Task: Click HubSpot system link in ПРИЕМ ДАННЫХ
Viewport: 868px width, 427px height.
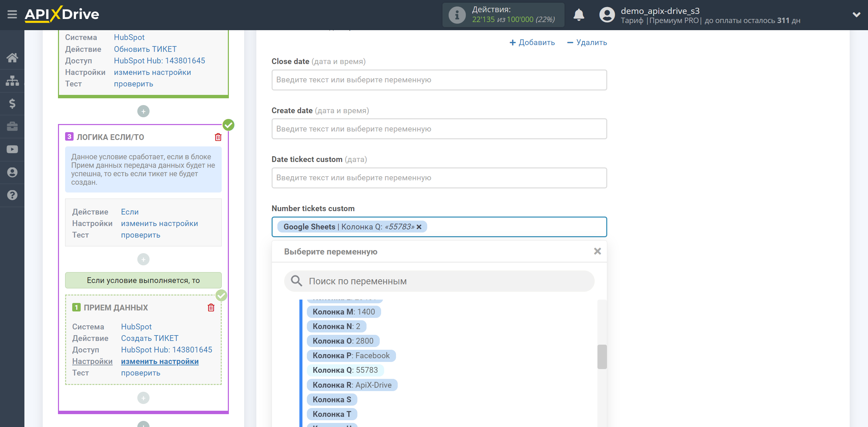Action: tap(136, 327)
